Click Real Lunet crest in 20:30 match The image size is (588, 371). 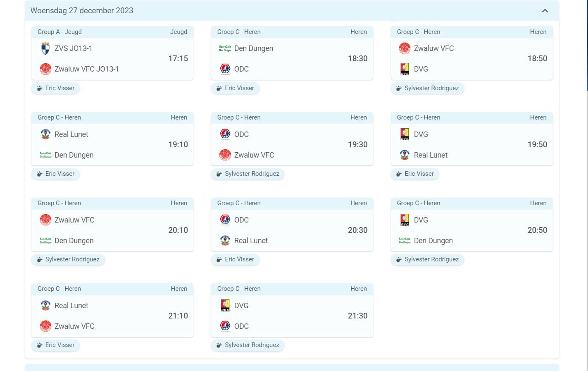(x=225, y=241)
